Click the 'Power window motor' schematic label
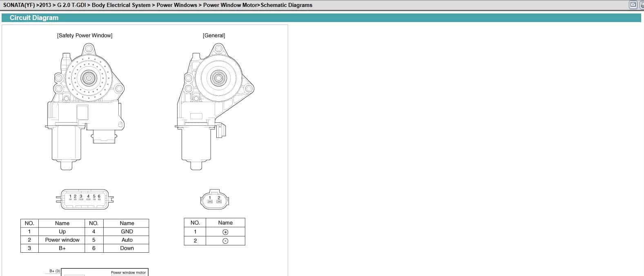 click(x=128, y=272)
